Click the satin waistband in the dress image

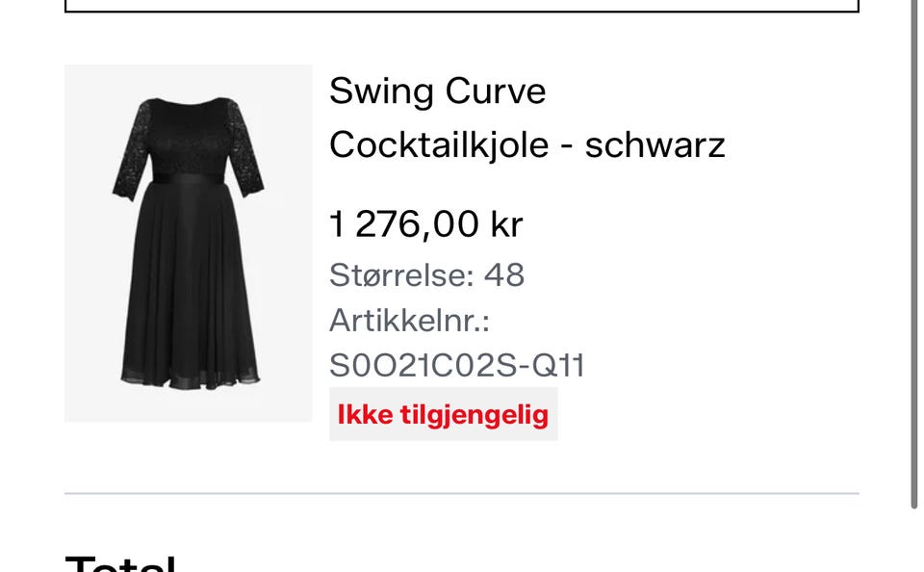189,176
